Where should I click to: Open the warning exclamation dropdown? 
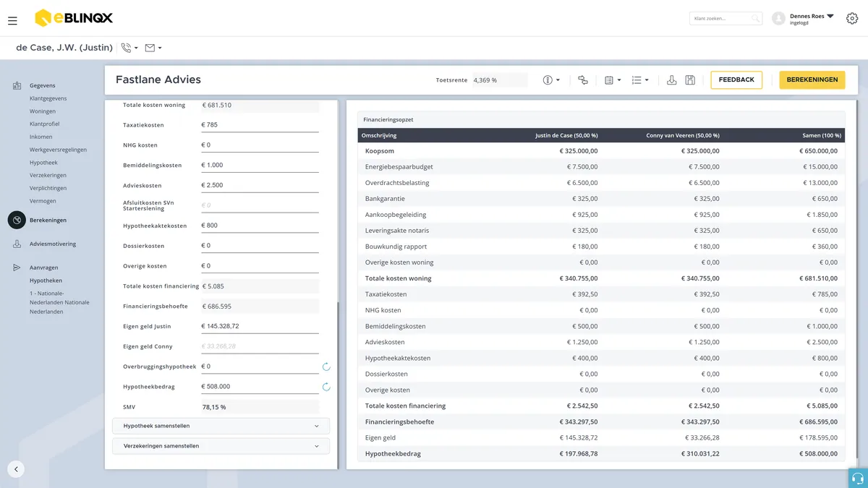tap(551, 80)
